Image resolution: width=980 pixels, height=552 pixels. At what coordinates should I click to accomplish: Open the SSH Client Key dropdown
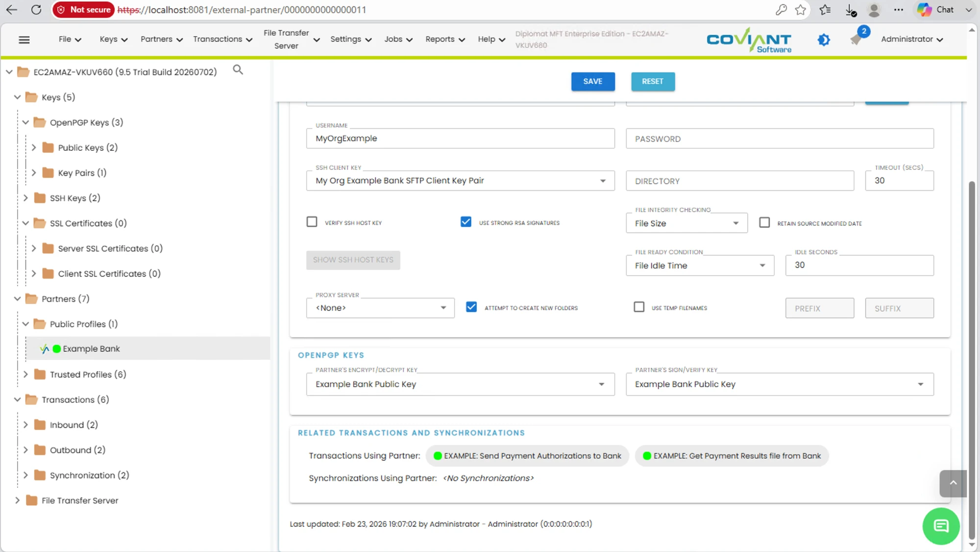click(x=460, y=181)
